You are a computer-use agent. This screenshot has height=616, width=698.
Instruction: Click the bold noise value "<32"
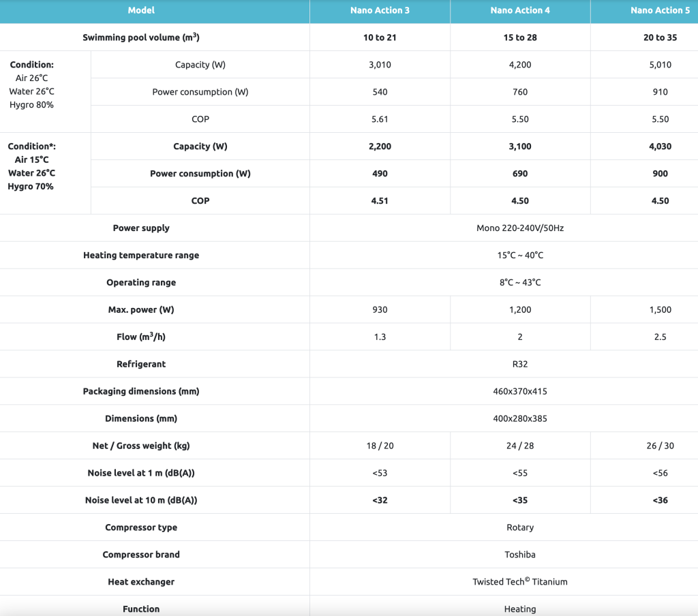(x=380, y=500)
